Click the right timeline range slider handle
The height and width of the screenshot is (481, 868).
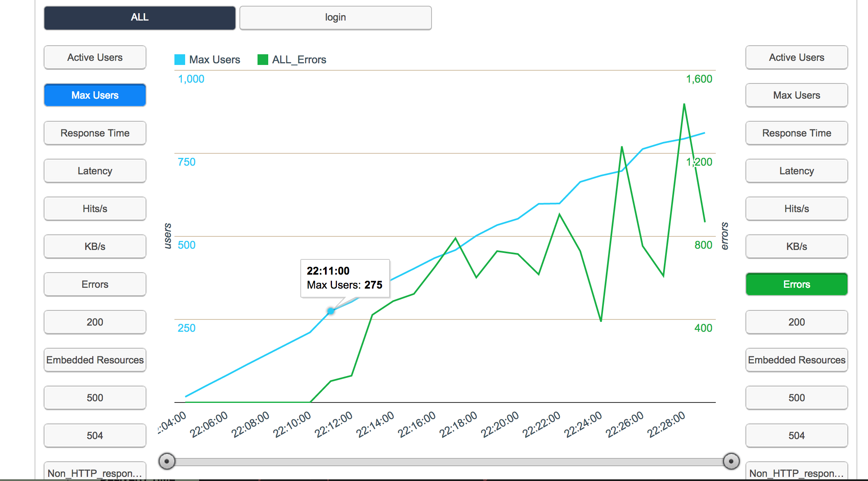[731, 461]
